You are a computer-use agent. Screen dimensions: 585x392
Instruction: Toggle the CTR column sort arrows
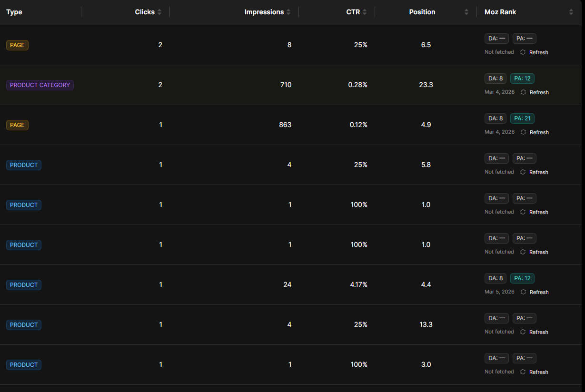365,12
